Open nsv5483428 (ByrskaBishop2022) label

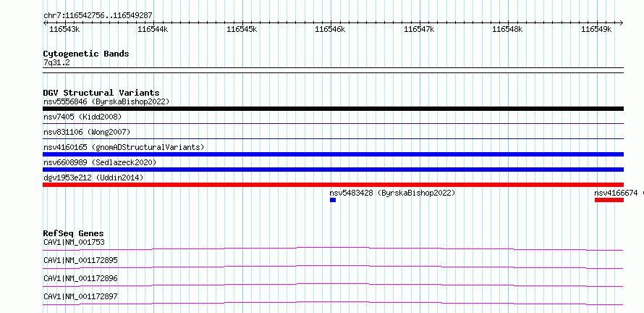pos(392,193)
